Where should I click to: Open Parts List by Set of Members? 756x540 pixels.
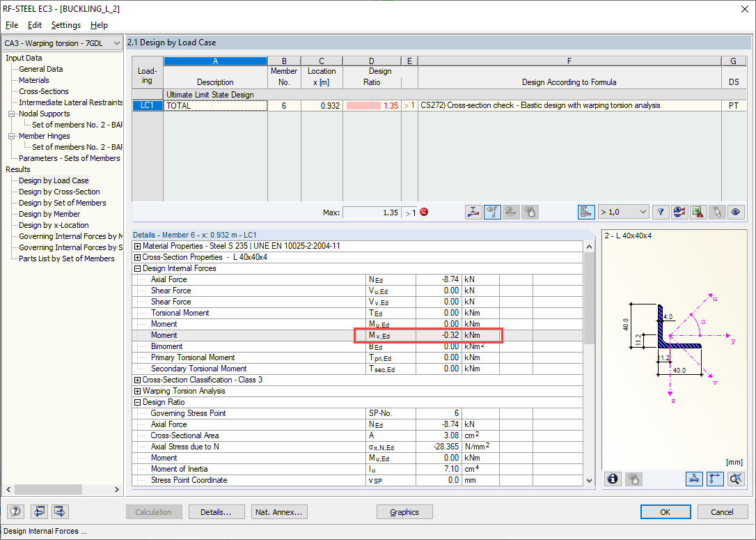(x=67, y=259)
